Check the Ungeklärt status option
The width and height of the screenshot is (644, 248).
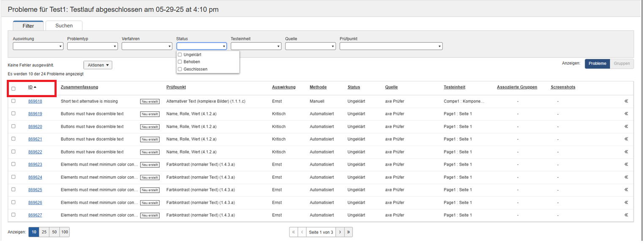pos(180,55)
